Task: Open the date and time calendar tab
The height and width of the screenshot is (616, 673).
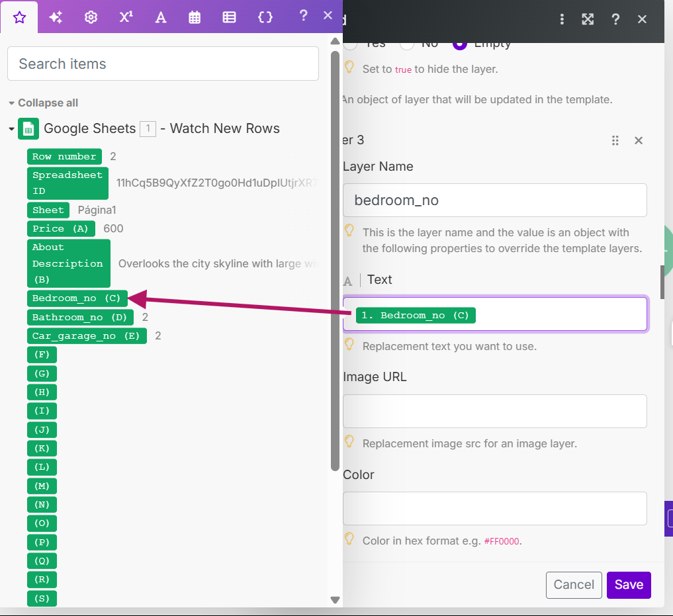Action: click(195, 17)
